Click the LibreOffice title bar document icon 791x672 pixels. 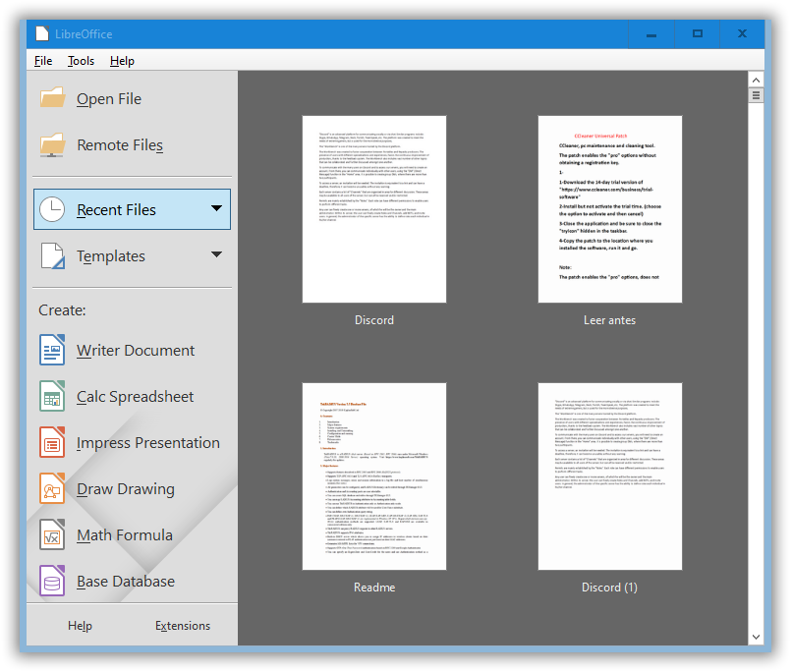tap(42, 33)
